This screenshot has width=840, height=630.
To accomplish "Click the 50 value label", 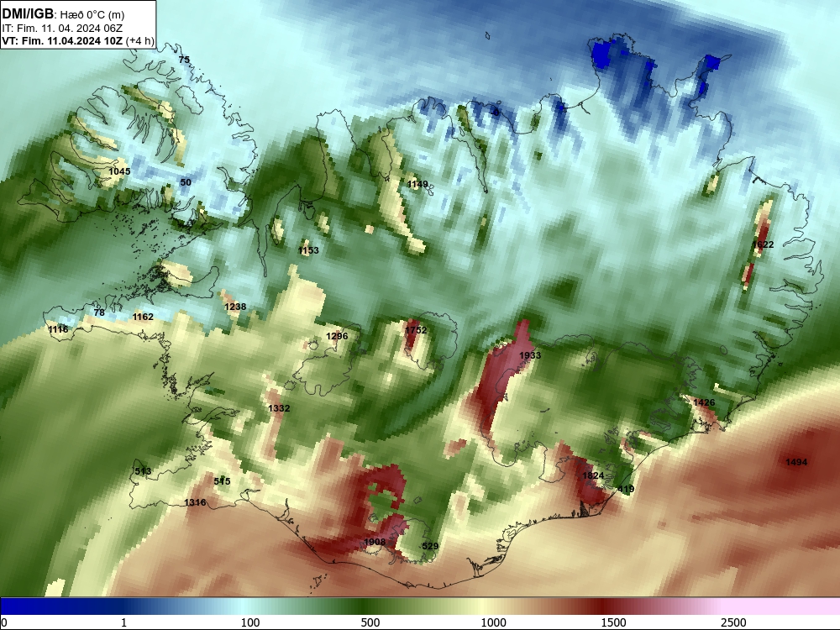I will [x=186, y=182].
